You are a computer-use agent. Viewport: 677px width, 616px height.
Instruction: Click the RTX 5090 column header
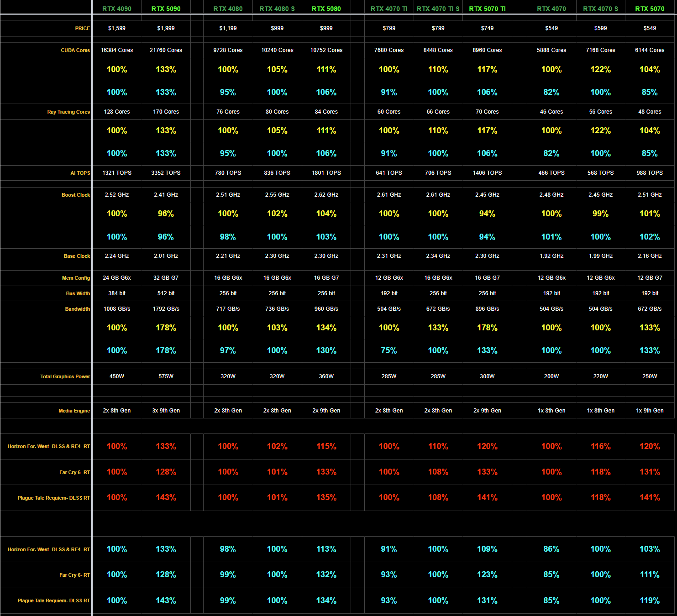166,9
